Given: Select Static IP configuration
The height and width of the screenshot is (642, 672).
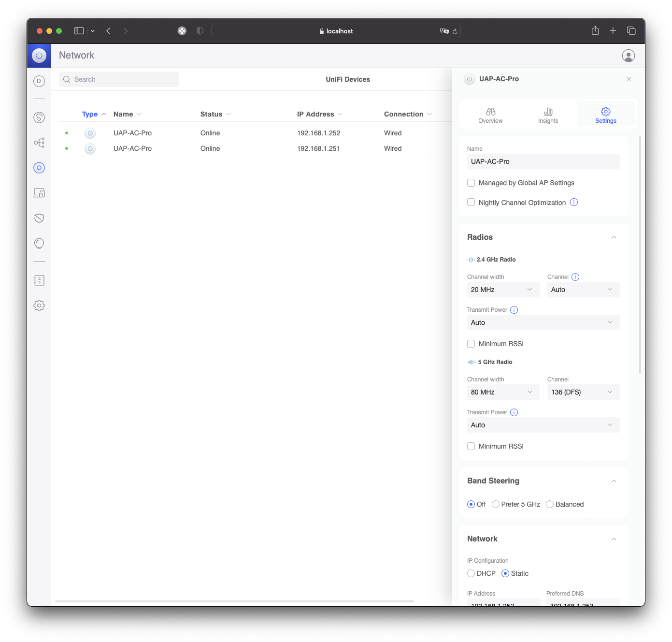Looking at the screenshot, I should [505, 573].
